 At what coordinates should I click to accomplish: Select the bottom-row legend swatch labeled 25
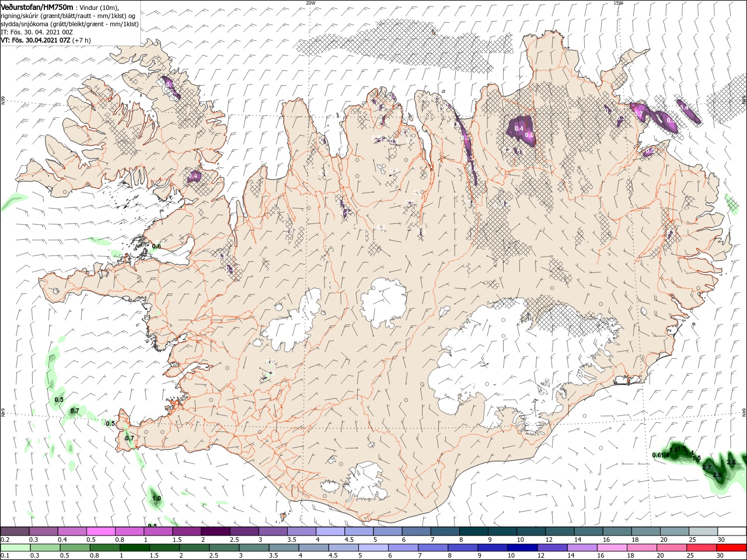(701, 548)
